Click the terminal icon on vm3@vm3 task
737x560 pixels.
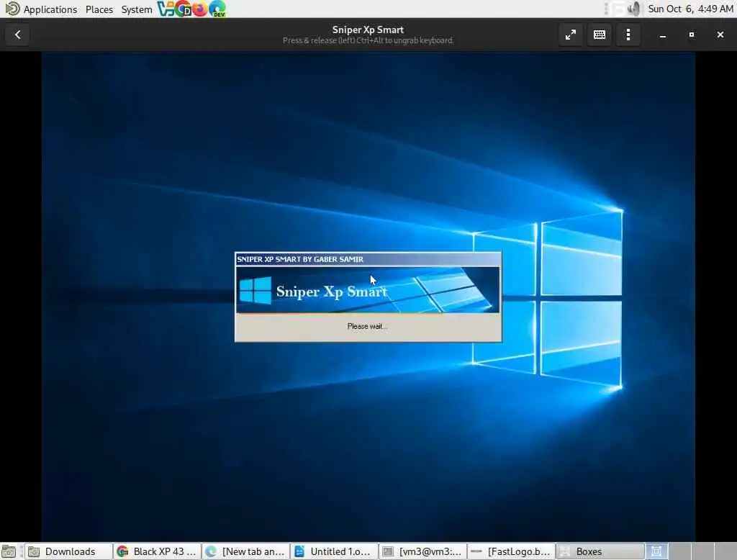tap(388, 551)
